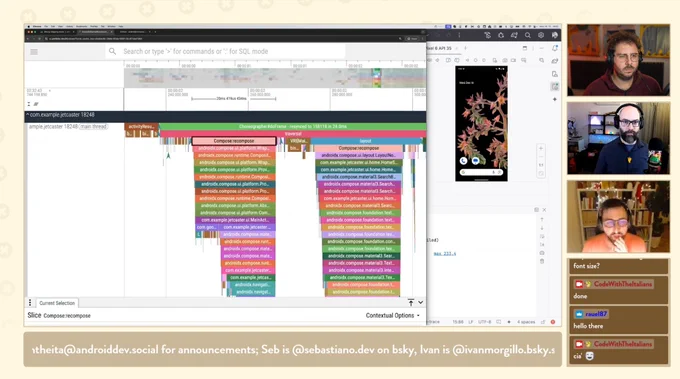Collapse the details panel with chevron down
680x379 pixels.
pos(421,303)
